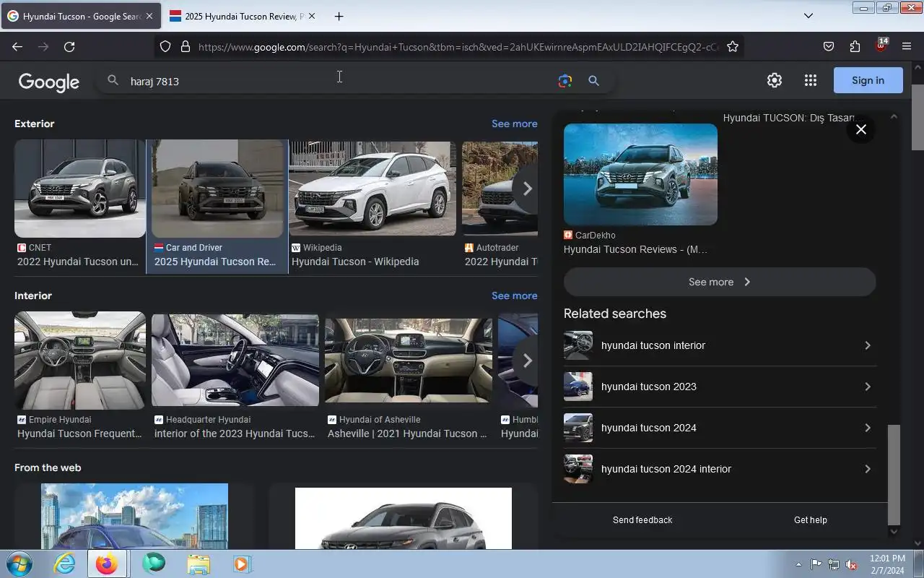Image resolution: width=924 pixels, height=578 pixels.
Task: Click the muted volume tray icon
Action: pyautogui.click(x=852, y=564)
